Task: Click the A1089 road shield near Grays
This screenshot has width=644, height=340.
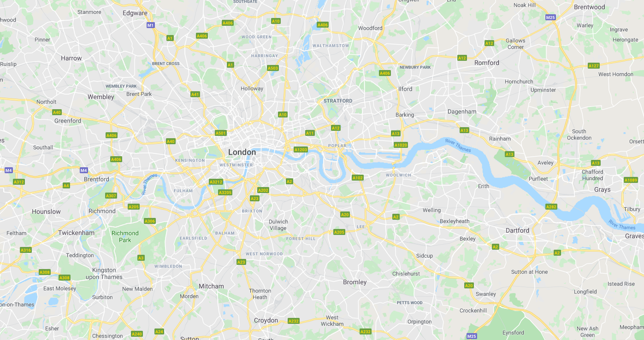Action: coord(631,180)
